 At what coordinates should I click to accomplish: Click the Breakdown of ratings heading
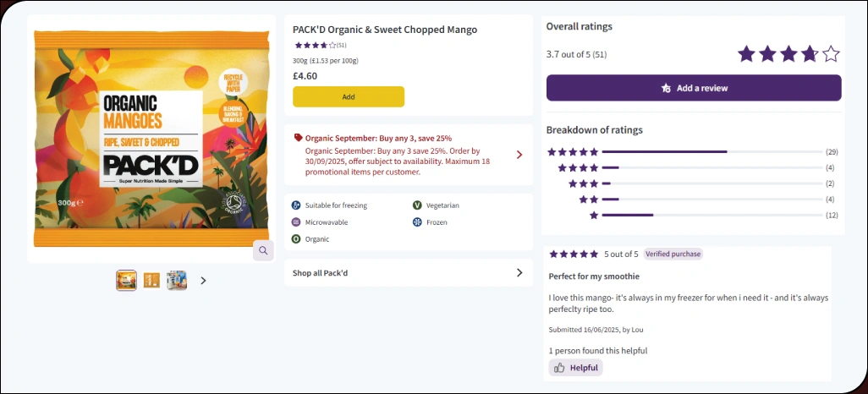(595, 130)
